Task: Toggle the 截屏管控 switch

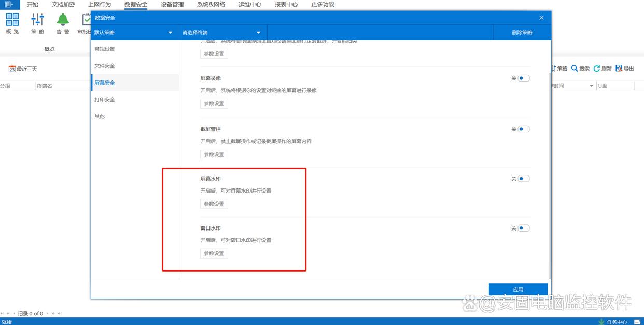Action: (x=523, y=129)
